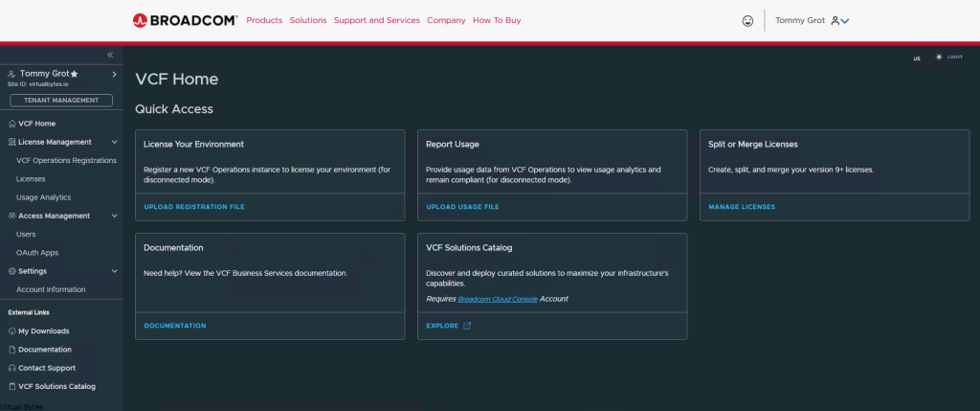Click the Access Management section label
Image resolution: width=980 pixels, height=411 pixels.
(x=55, y=216)
